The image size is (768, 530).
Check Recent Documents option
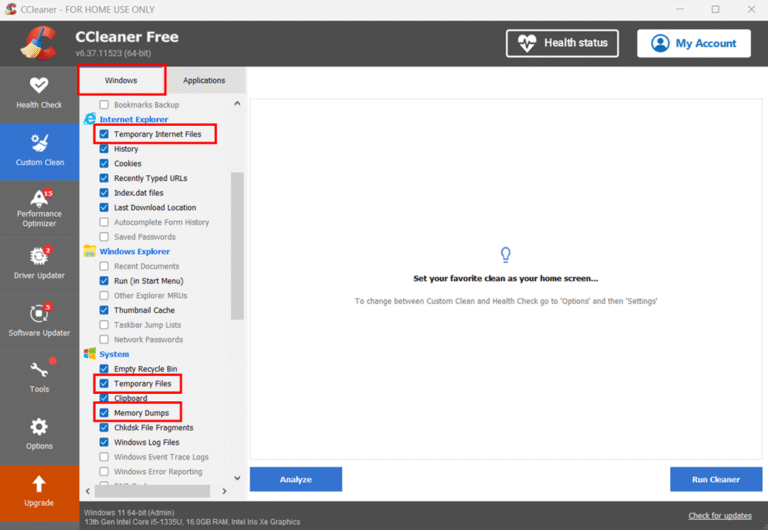coord(104,266)
